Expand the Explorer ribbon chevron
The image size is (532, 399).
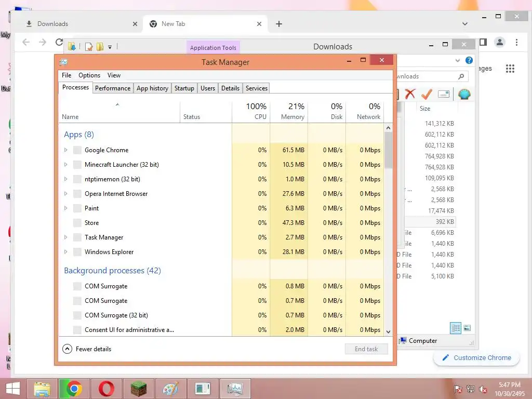click(457, 60)
